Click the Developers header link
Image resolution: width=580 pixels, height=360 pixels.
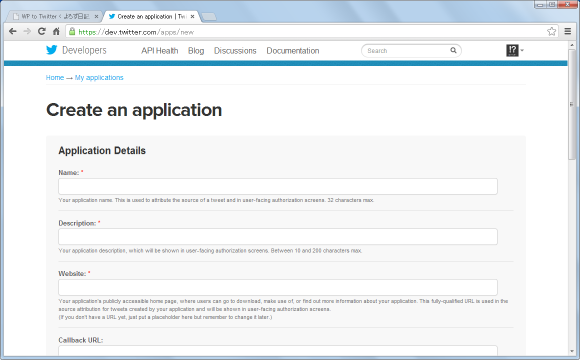tap(84, 50)
